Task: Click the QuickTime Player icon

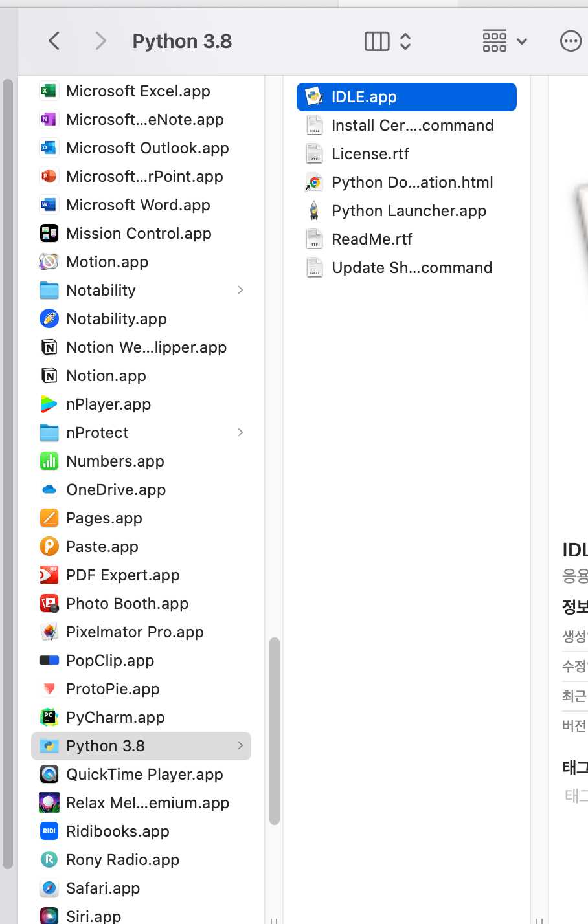Action: [49, 775]
